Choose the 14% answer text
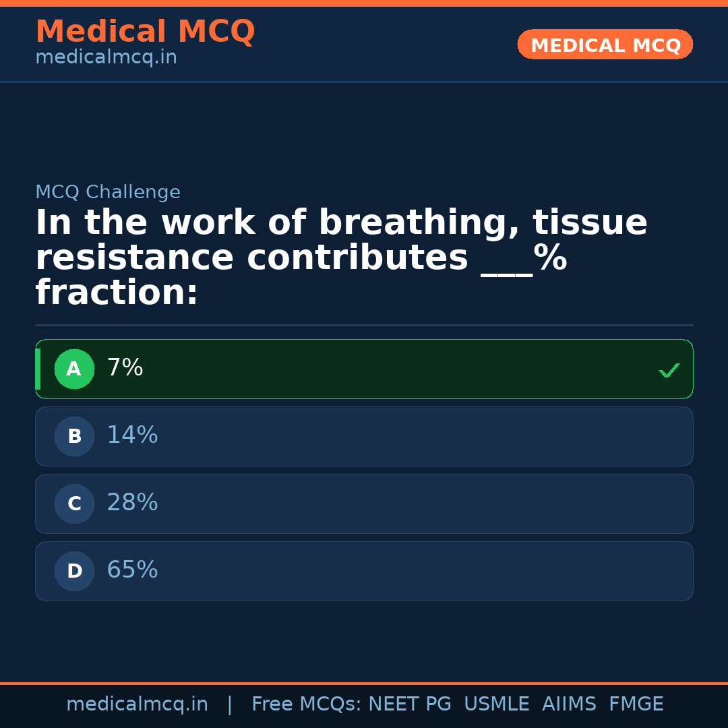Screen dimensions: 728x728 click(x=132, y=435)
